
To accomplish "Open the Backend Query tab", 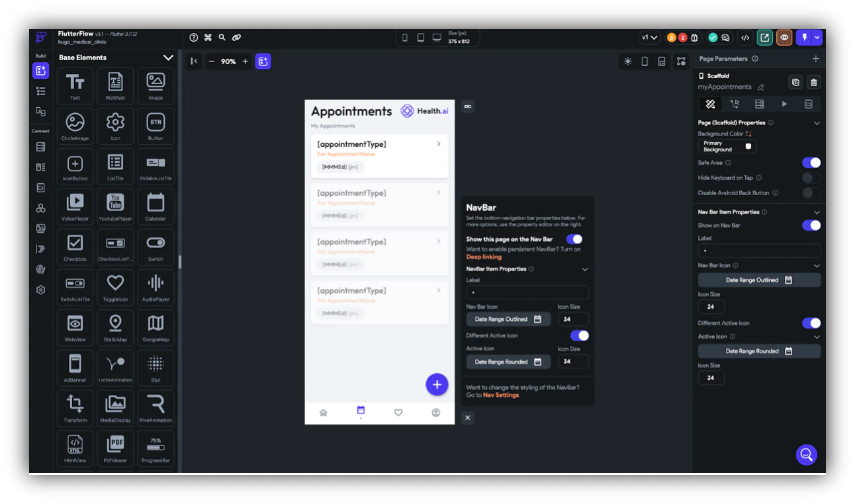I will pyautogui.click(x=759, y=104).
